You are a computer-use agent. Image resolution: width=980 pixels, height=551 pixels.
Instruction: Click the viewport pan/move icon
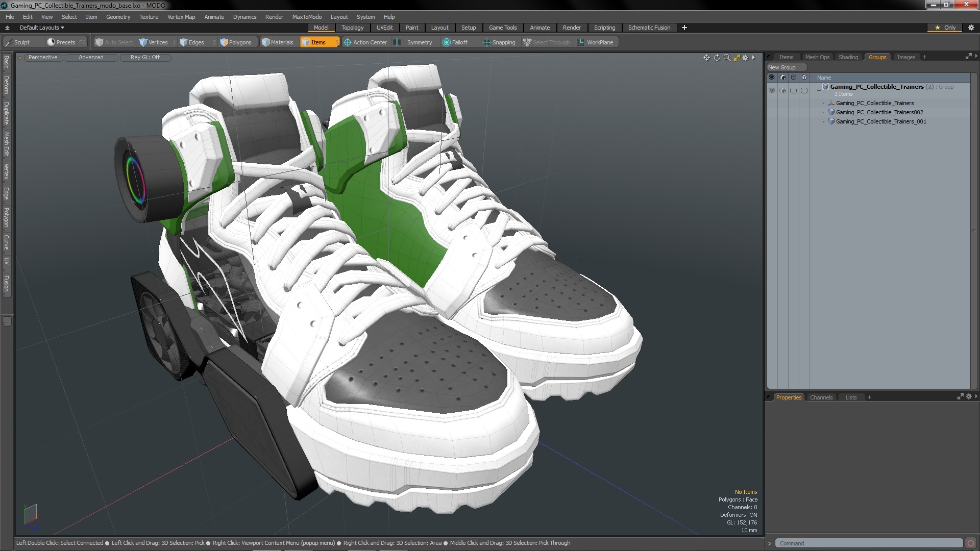[706, 58]
